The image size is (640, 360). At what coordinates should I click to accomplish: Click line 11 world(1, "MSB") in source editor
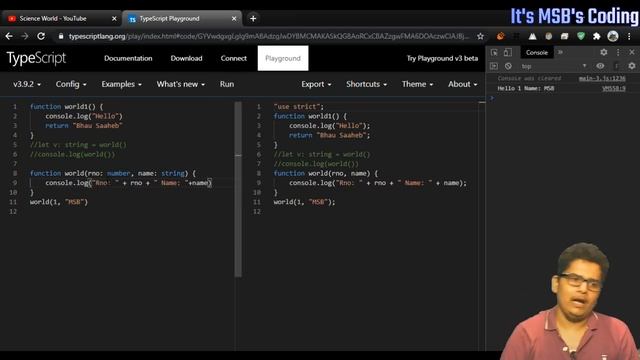click(58, 202)
